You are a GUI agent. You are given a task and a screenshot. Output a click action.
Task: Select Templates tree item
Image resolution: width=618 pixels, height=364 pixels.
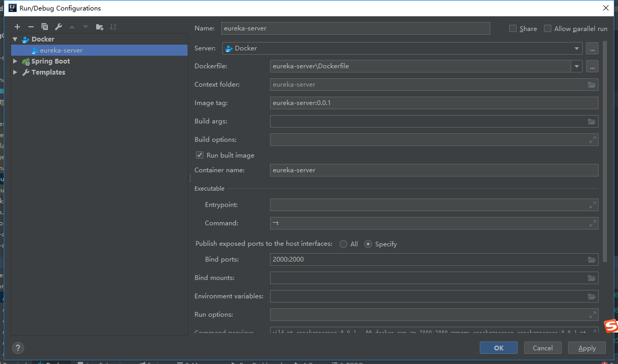pos(48,72)
